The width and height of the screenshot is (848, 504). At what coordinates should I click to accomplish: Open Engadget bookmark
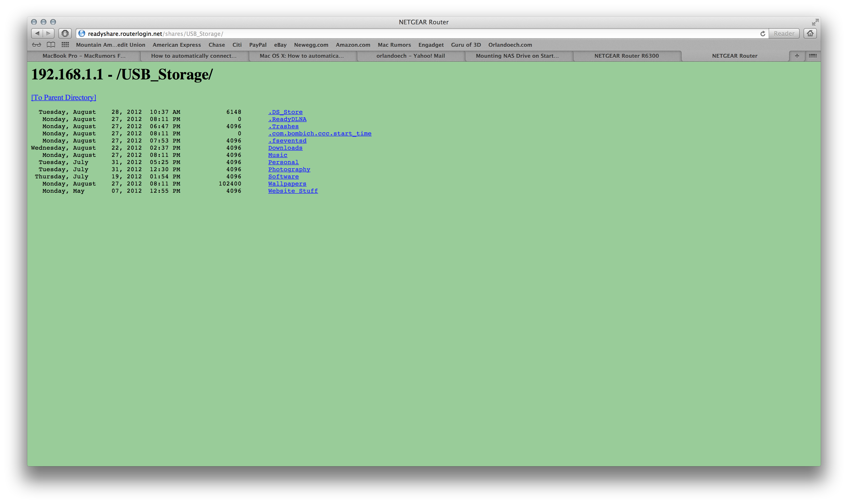pos(431,45)
